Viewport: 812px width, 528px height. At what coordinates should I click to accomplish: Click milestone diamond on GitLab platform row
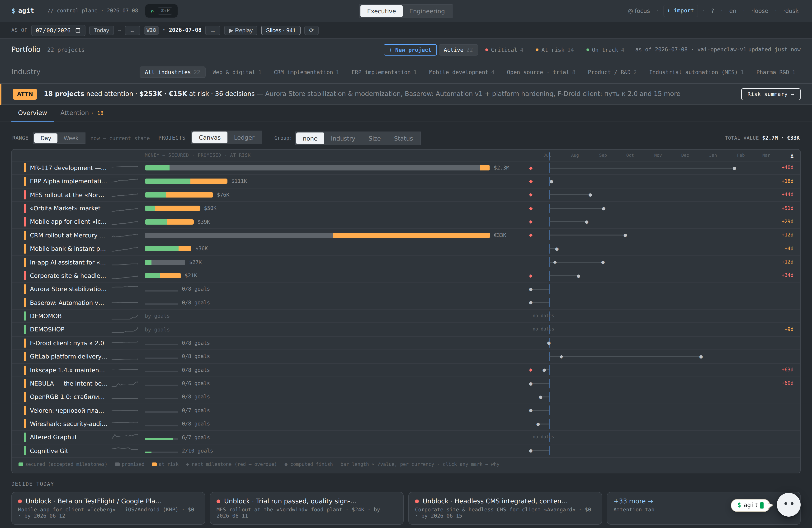pyautogui.click(x=561, y=357)
